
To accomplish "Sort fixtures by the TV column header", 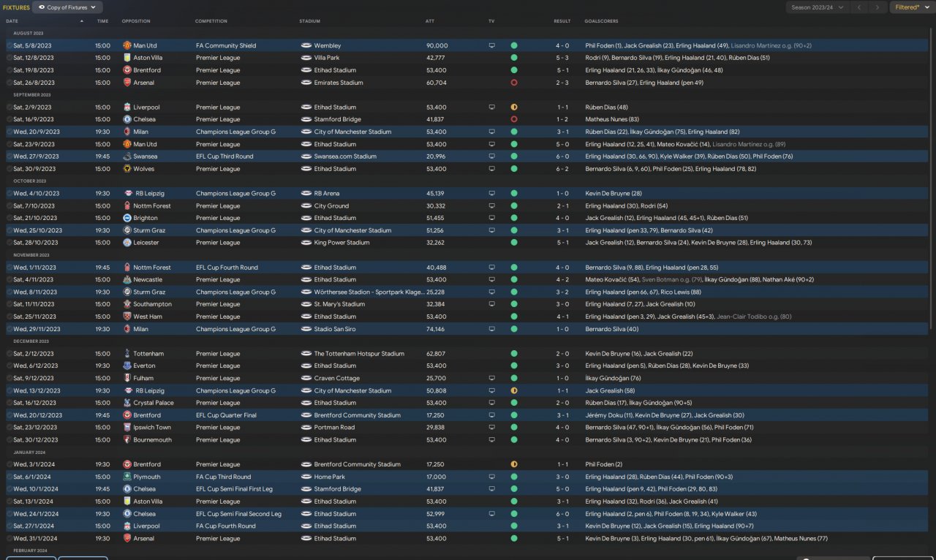I will click(491, 21).
